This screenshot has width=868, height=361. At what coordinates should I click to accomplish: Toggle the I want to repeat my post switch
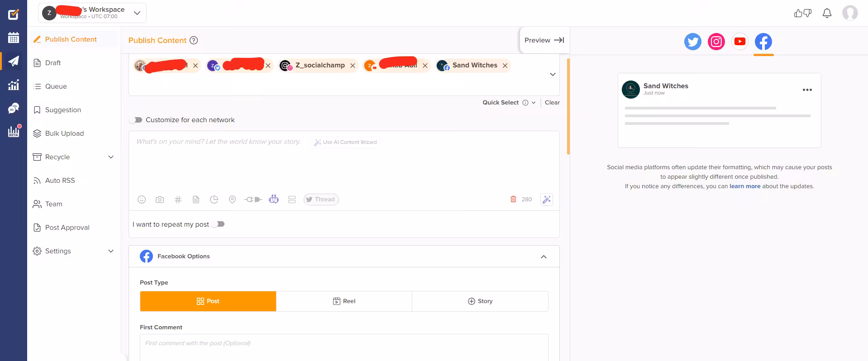pos(218,224)
